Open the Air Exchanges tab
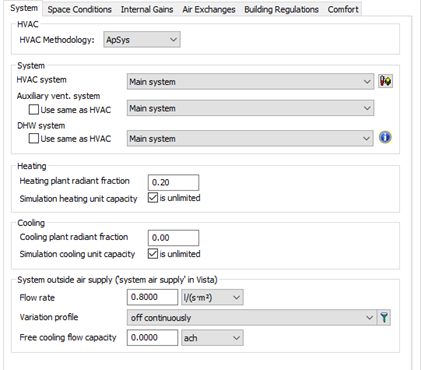This screenshot has width=421, height=370. (209, 9)
